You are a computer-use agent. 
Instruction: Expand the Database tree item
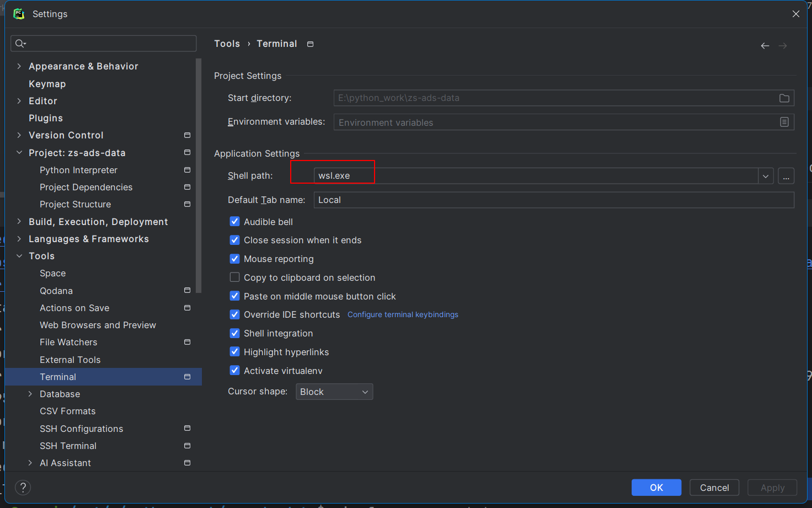pyautogui.click(x=30, y=394)
